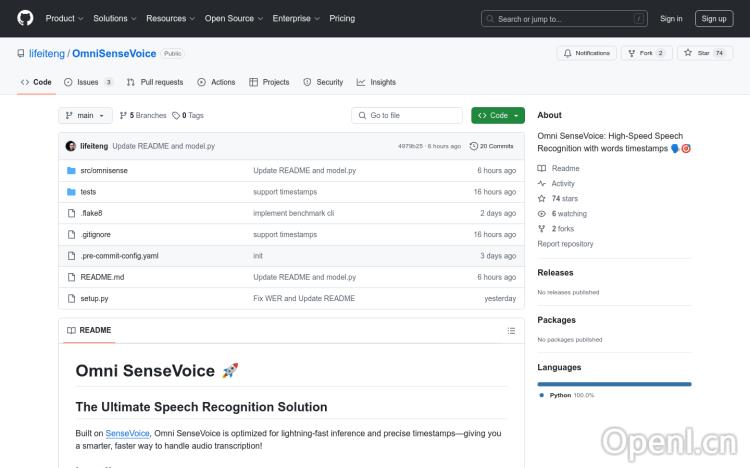750x468 pixels.
Task: Click the Python language bar
Action: click(x=614, y=384)
